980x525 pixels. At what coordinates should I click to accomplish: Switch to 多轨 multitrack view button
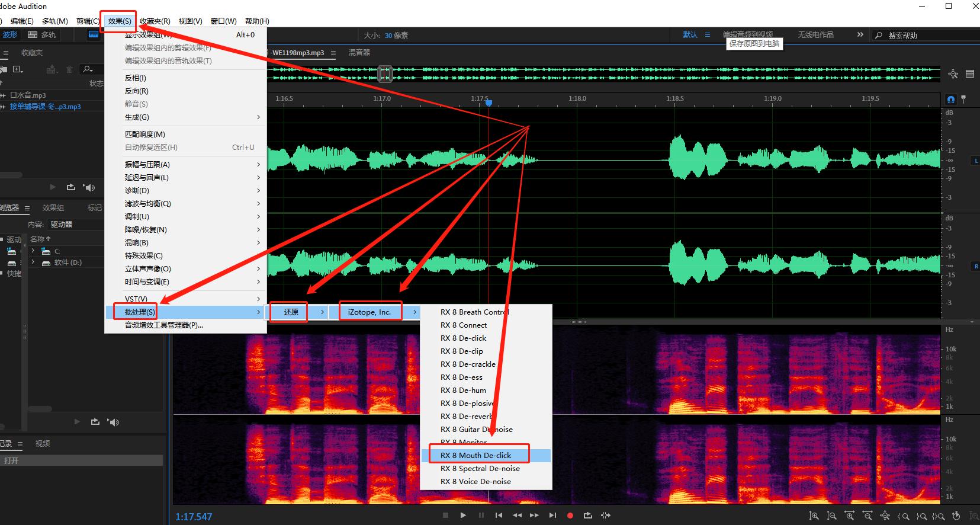coord(42,35)
